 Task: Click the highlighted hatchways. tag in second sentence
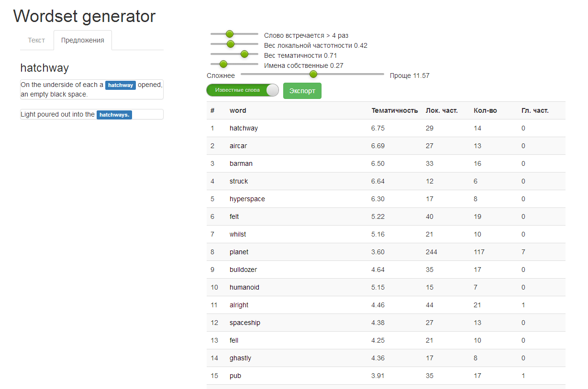(x=114, y=115)
